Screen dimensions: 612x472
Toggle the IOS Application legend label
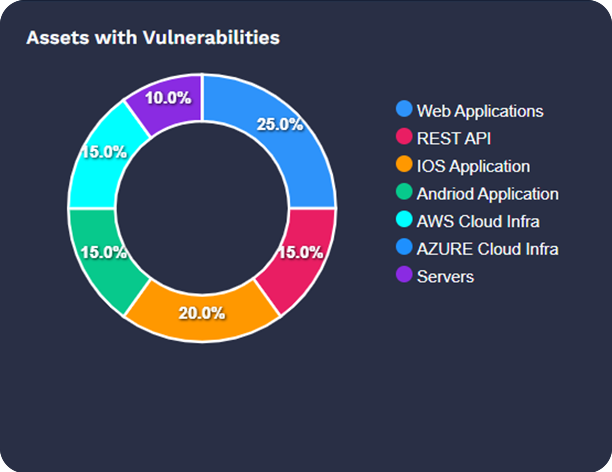(x=473, y=166)
